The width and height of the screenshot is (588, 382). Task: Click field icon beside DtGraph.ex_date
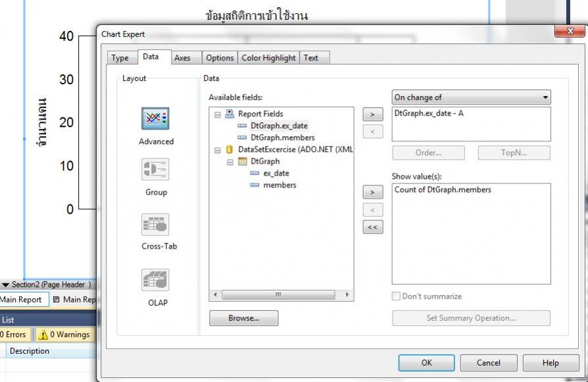pyautogui.click(x=242, y=126)
